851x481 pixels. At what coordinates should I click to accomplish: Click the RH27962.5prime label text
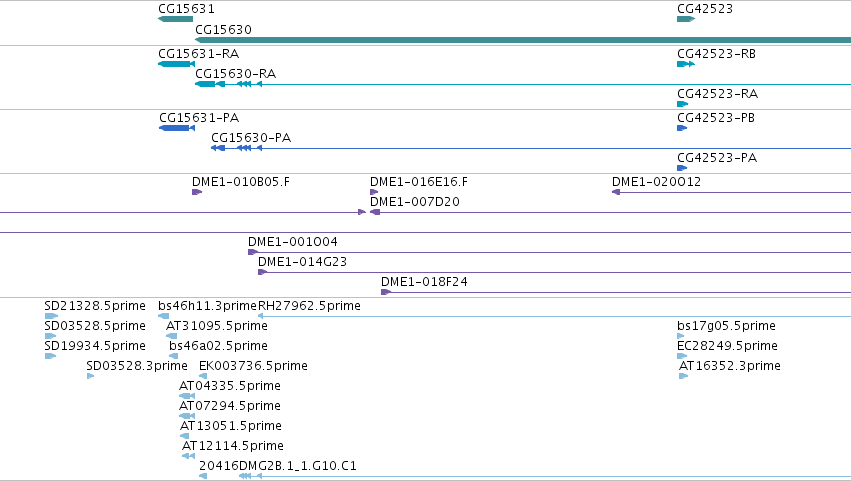tap(309, 306)
